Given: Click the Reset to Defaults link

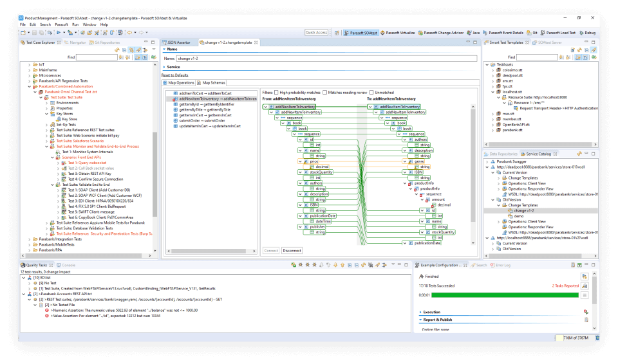Looking at the screenshot, I should [x=175, y=75].
